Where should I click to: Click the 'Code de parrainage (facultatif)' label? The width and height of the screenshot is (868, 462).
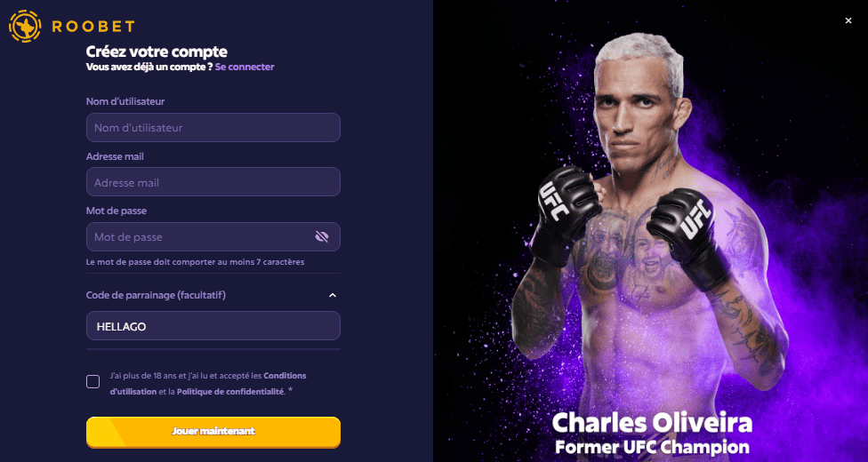coord(156,295)
